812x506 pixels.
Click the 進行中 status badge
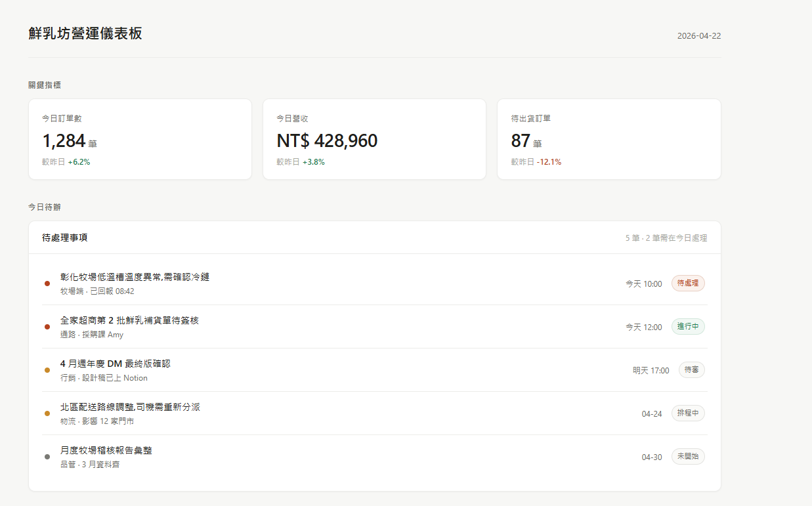687,327
